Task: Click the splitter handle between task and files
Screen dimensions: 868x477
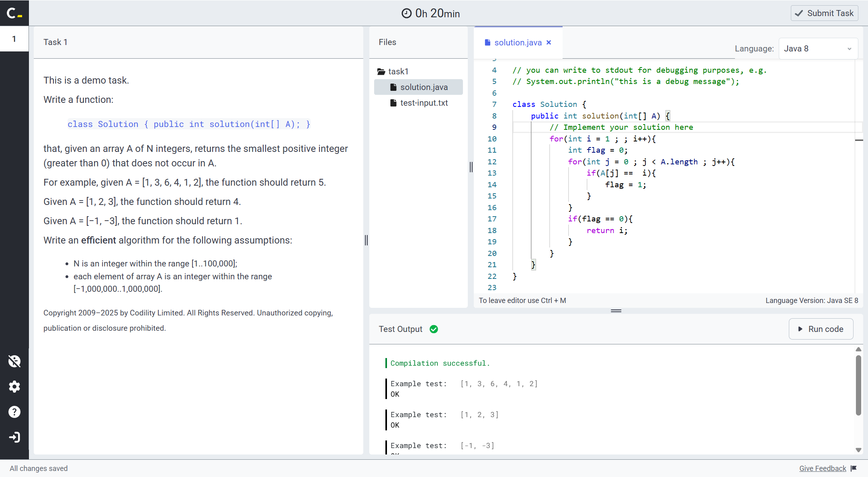Action: [x=366, y=240]
